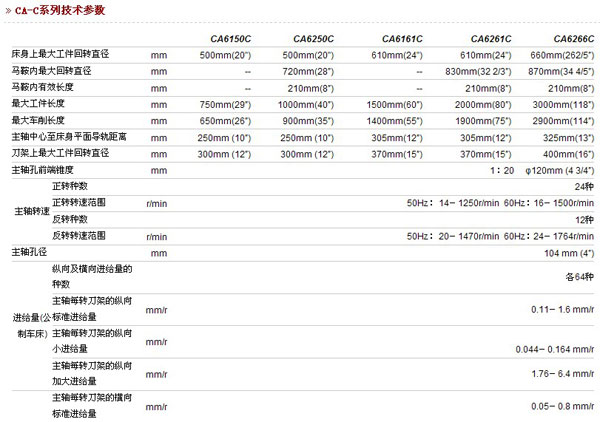
Task: Click row label '马鞍内有效长度'
Action: pos(42,87)
